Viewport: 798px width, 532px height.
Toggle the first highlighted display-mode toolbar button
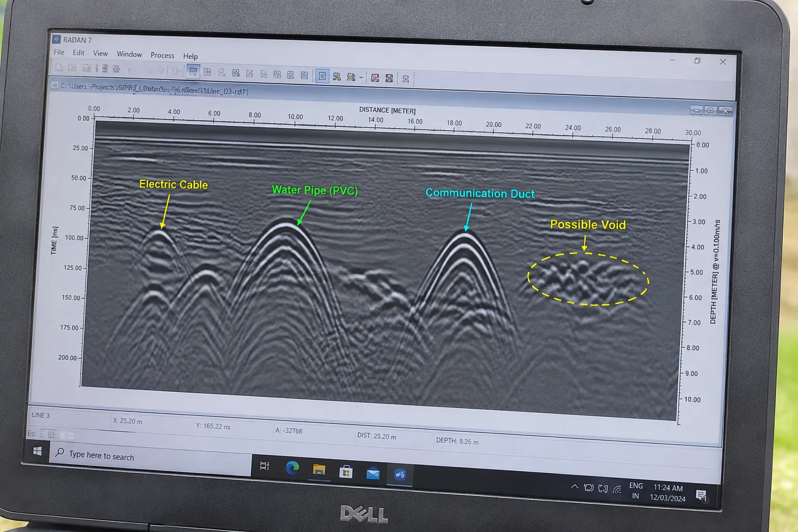[193, 72]
